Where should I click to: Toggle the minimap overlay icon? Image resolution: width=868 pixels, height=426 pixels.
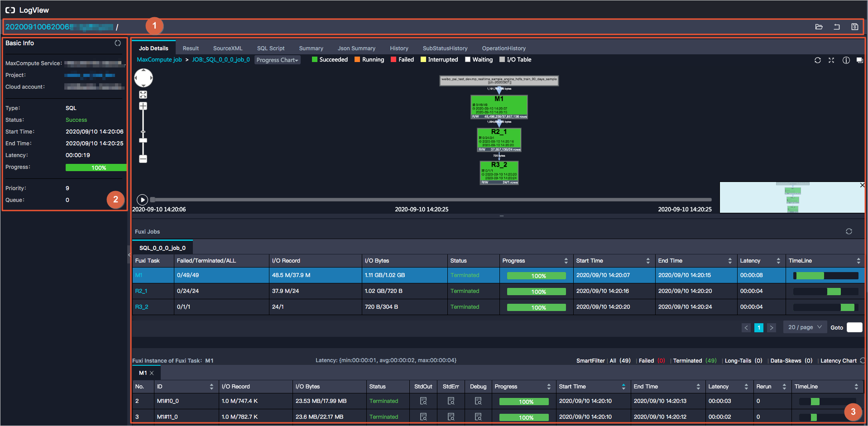(x=859, y=60)
